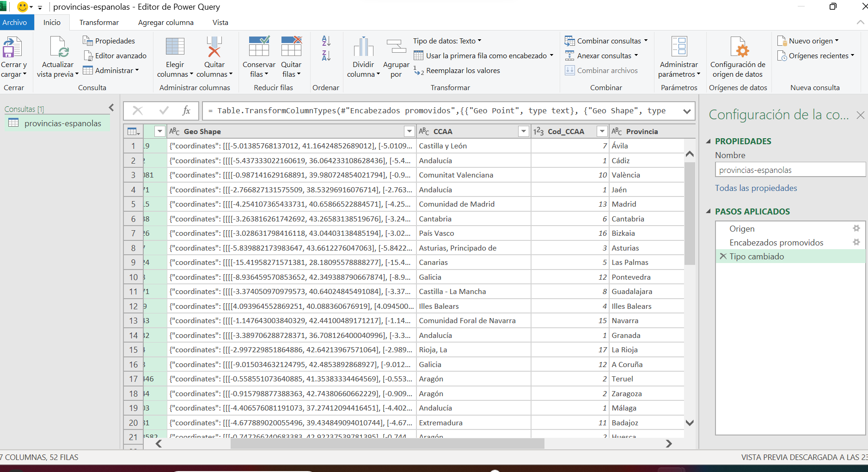This screenshot has height=472, width=868.
Task: Click Combinar archivos in the ribbon
Action: (601, 70)
